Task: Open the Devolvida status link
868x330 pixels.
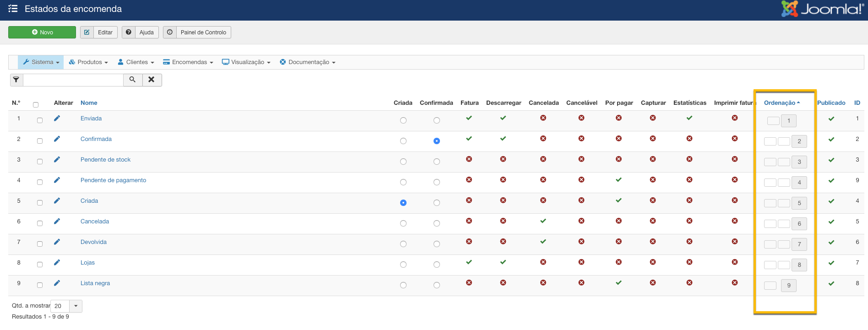Action: click(x=93, y=242)
